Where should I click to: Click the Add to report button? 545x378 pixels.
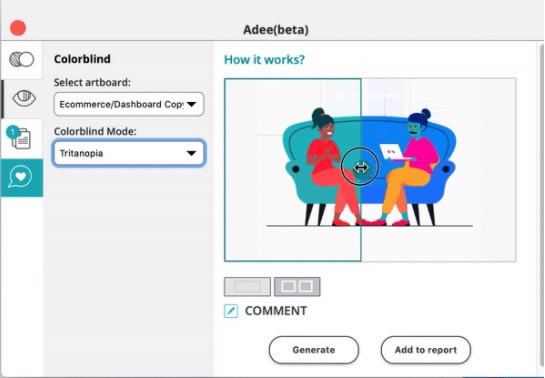point(426,350)
